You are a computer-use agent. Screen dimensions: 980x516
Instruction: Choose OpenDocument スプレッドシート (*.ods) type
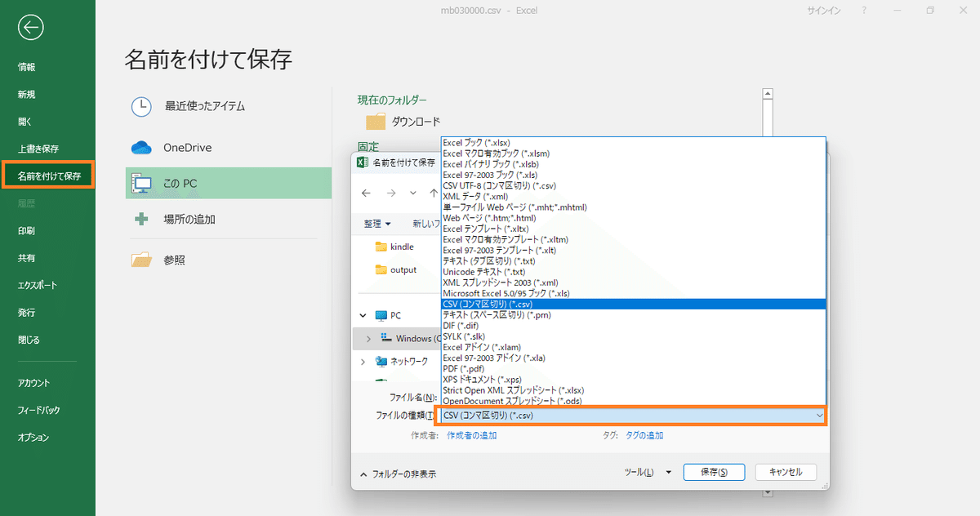[633, 401]
